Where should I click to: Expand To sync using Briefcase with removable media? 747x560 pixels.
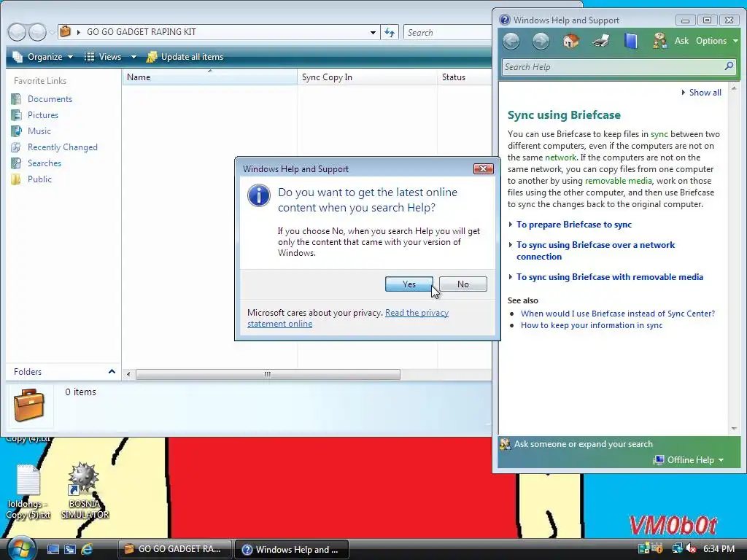click(x=609, y=276)
